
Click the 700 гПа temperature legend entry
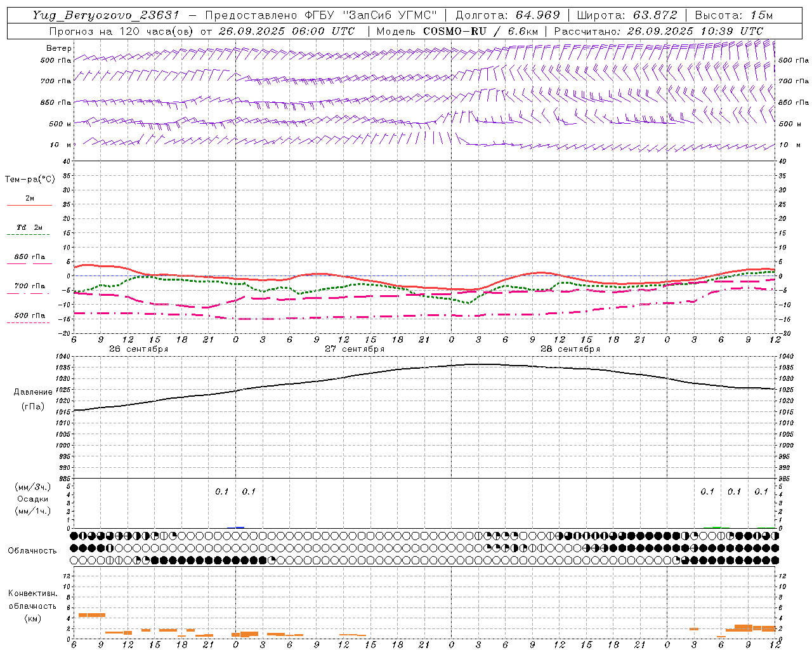tap(29, 288)
